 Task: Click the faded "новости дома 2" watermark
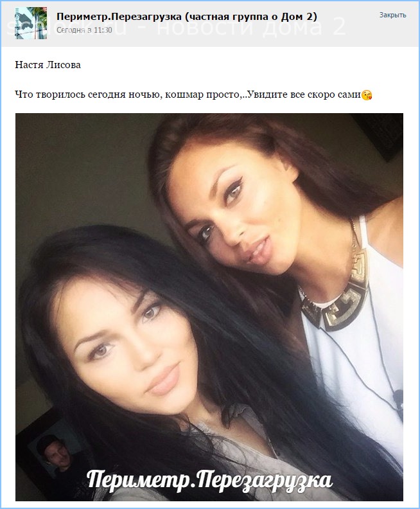pyautogui.click(x=252, y=26)
